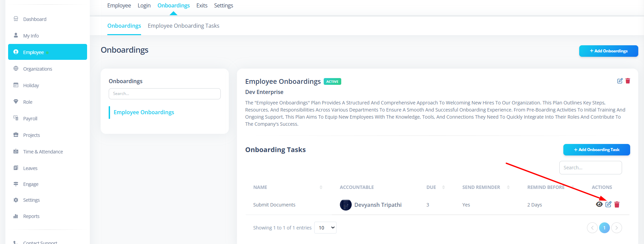Image resolution: width=644 pixels, height=244 pixels.
Task: Focus the Onboardings list search field
Action: (165, 94)
